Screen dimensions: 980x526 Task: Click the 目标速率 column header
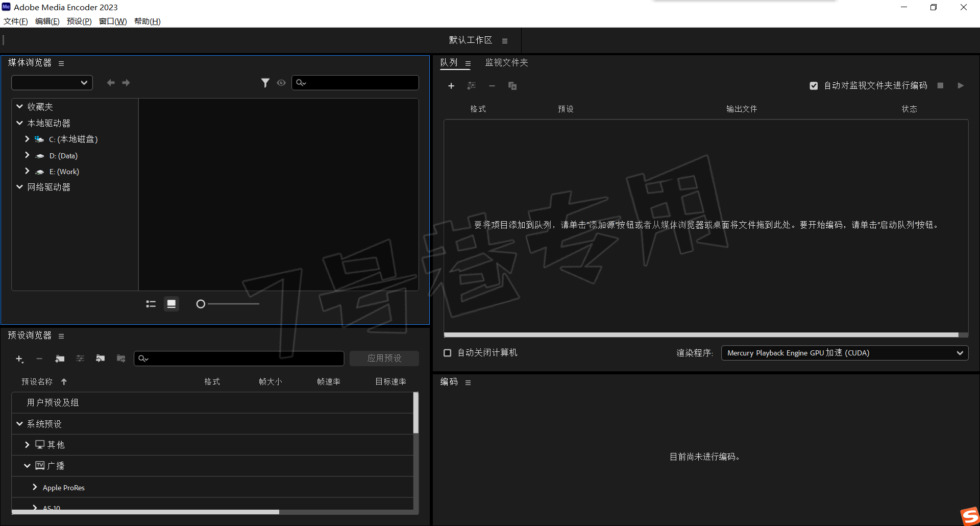391,382
